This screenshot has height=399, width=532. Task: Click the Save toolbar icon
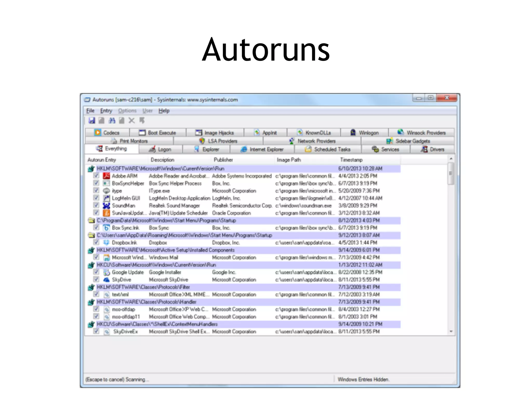(x=92, y=120)
